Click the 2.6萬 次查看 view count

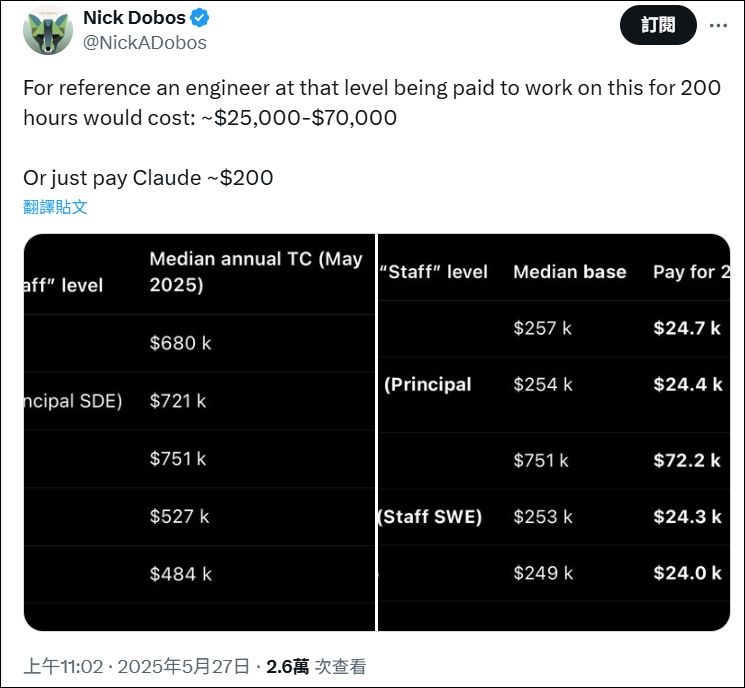(x=316, y=667)
